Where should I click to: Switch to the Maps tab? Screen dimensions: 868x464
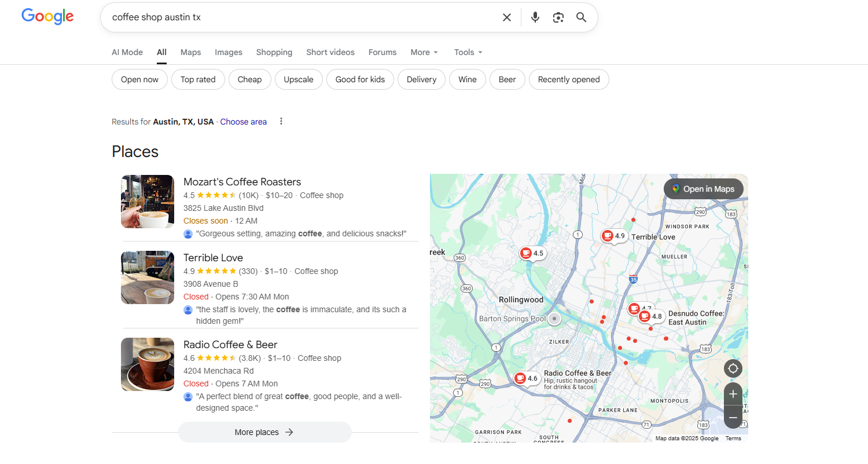pos(190,52)
